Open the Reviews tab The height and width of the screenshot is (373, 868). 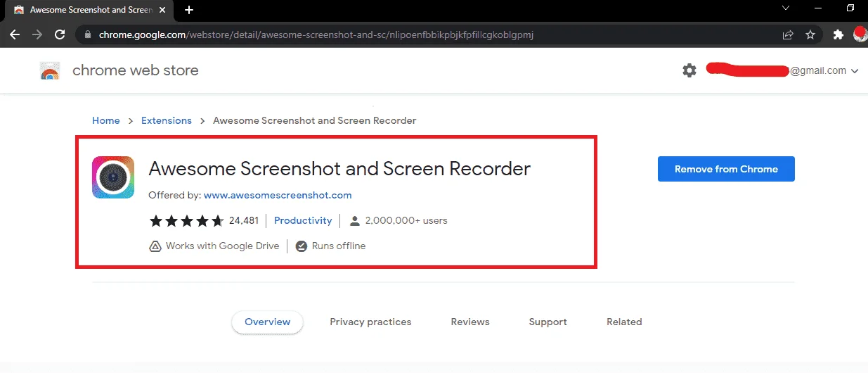pos(470,322)
